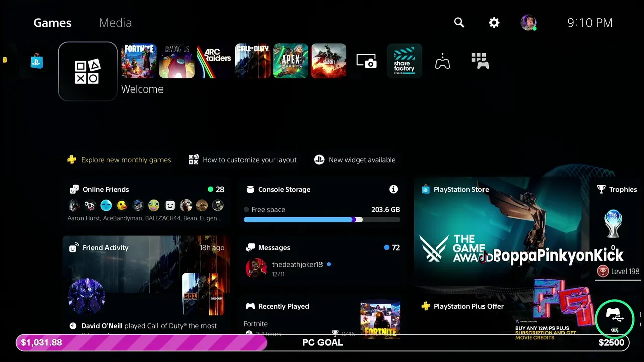Click the 9:10 PM clock

click(x=590, y=23)
